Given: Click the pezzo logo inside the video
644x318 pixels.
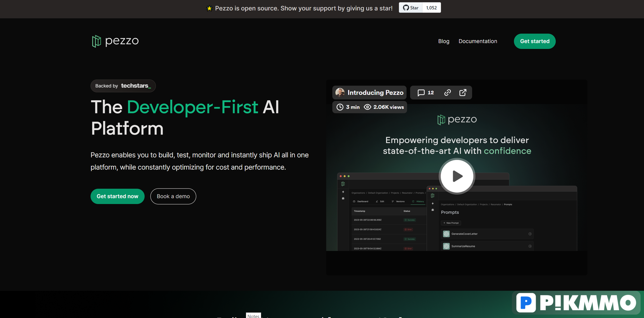Looking at the screenshot, I should (x=457, y=119).
